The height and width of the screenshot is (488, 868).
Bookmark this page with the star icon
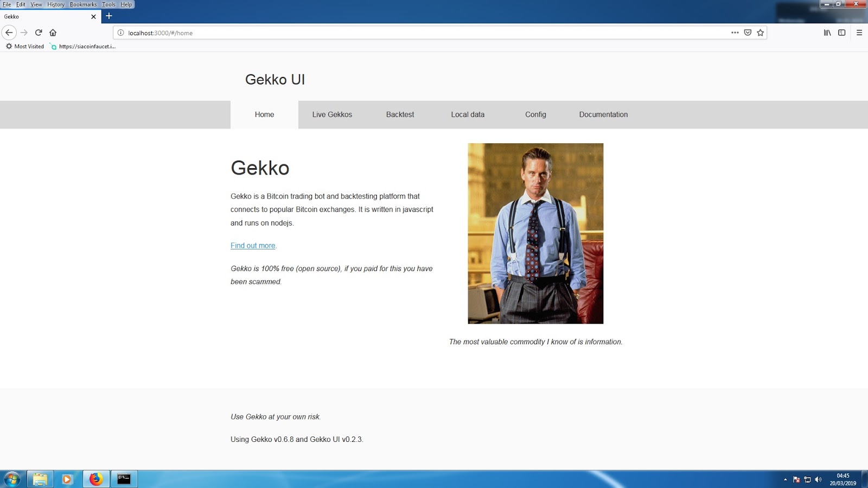coord(761,33)
